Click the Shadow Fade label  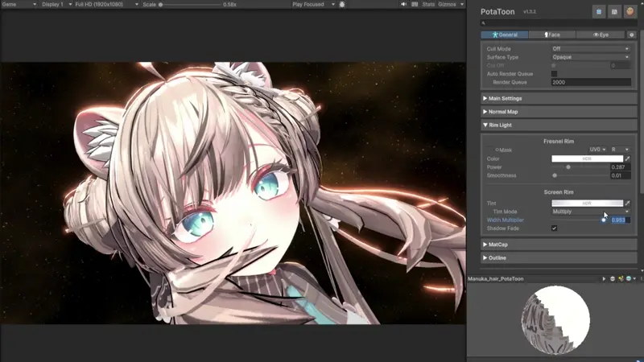click(x=502, y=228)
